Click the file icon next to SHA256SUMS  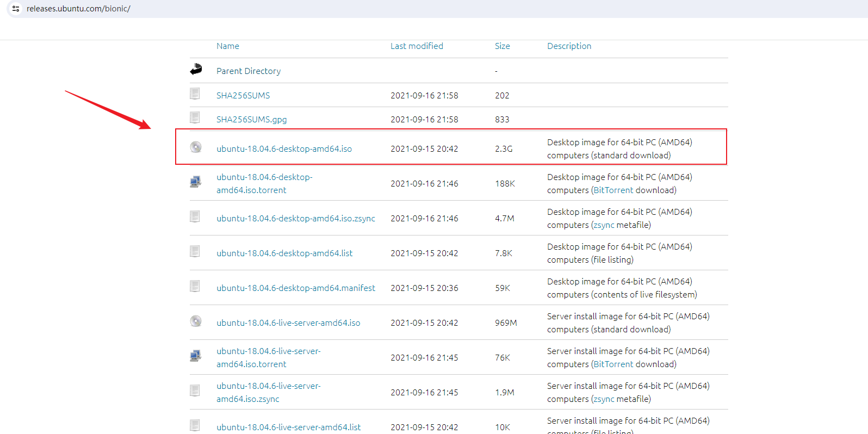(x=195, y=94)
